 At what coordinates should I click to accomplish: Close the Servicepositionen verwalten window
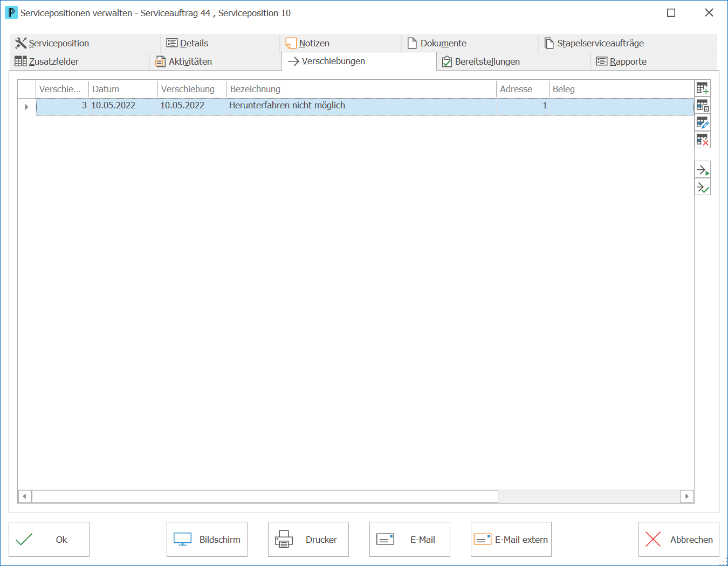(x=709, y=12)
